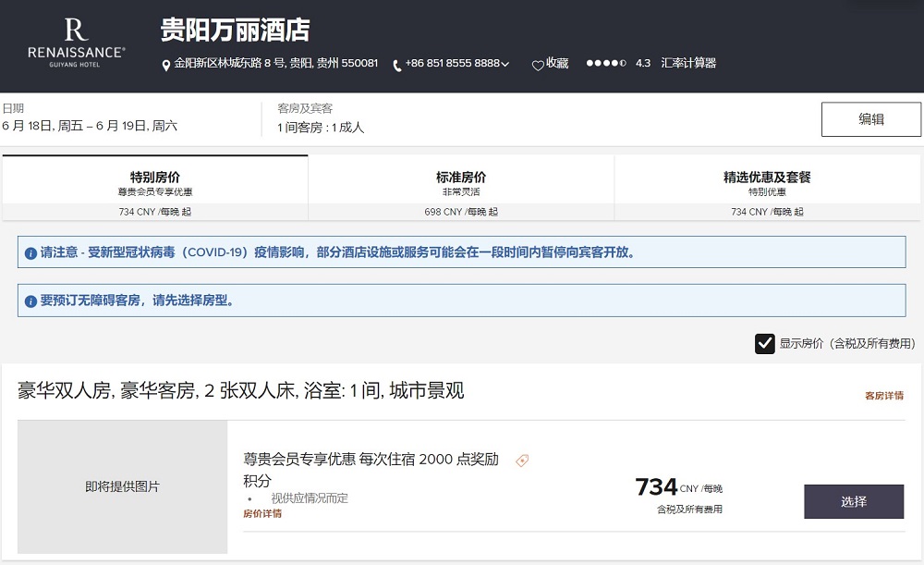Click the date range 6 月 18日 – 6 月 19日
The image size is (924, 565).
90,126
